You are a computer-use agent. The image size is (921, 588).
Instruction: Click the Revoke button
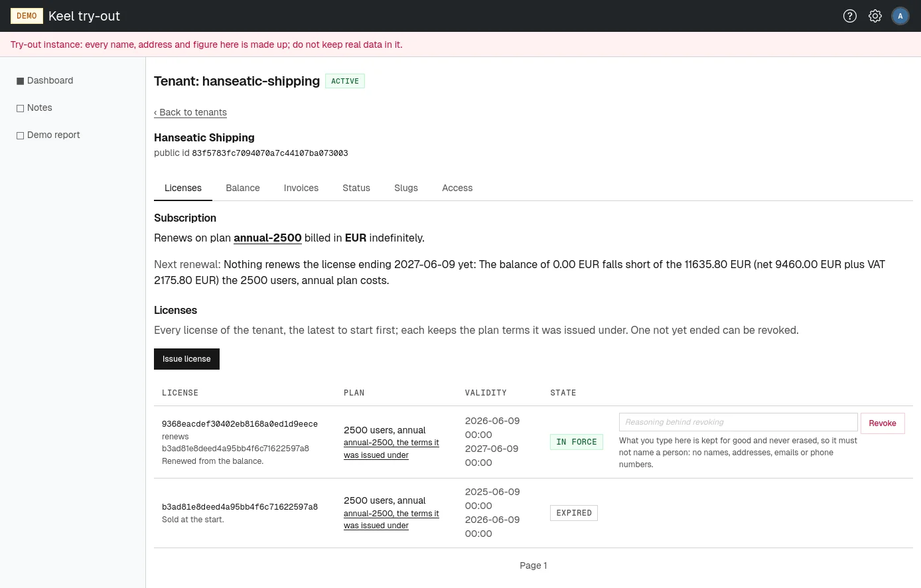883,423
